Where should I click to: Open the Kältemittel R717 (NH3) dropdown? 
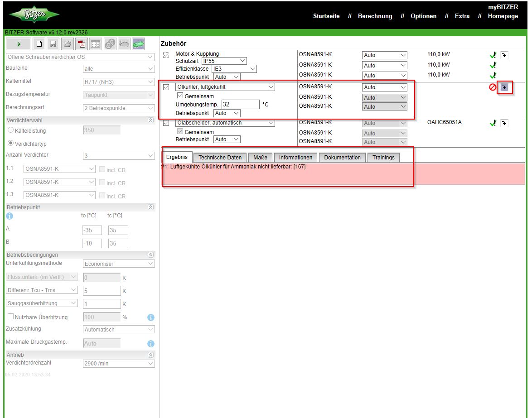coord(119,82)
